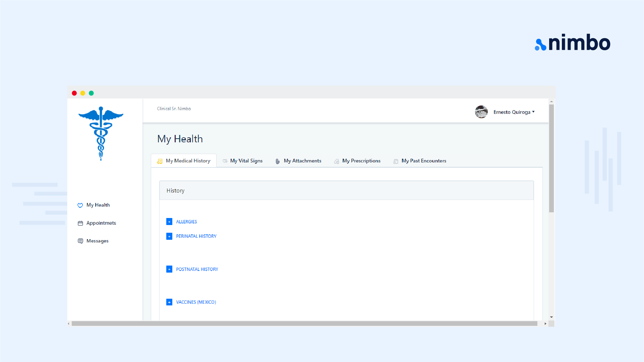Open the Appointmets sidebar link
Screen dimensions: 644x362
tap(101, 223)
